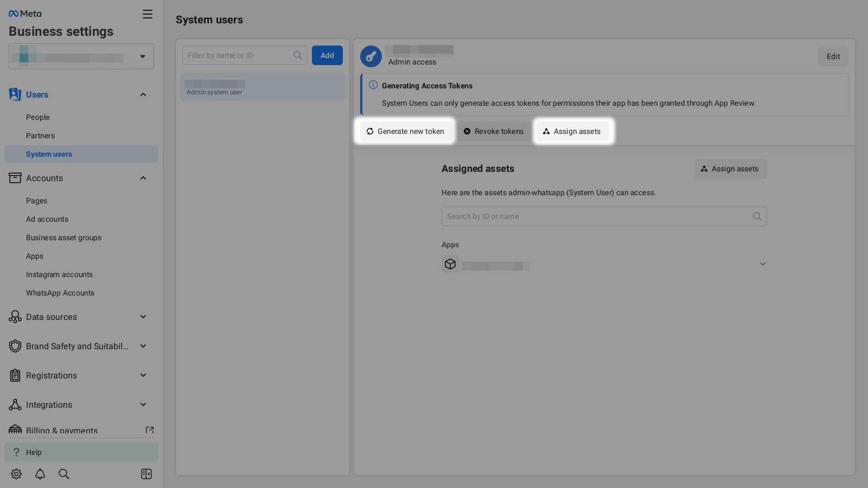Open Business asset groups
Image resolution: width=868 pixels, height=488 pixels.
pos(63,237)
